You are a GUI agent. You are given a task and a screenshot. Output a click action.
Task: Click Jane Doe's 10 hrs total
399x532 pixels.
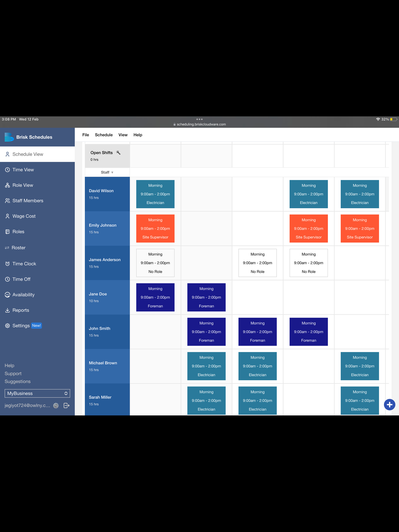[x=94, y=301]
